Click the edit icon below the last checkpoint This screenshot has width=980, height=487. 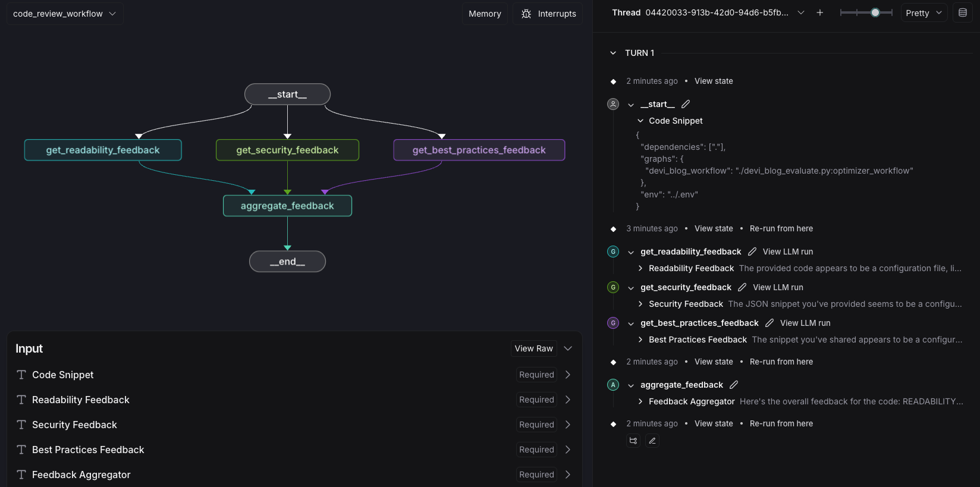click(x=652, y=441)
